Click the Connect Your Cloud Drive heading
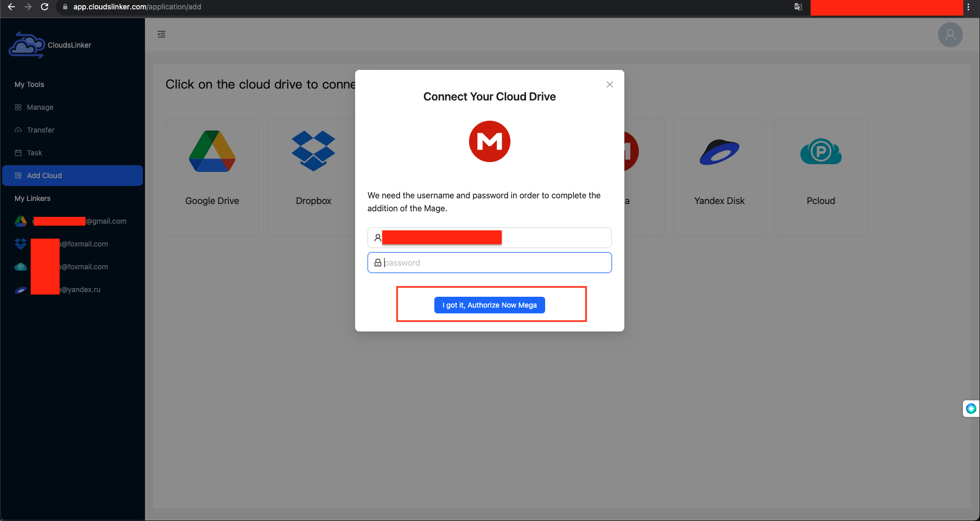980x521 pixels. tap(490, 97)
